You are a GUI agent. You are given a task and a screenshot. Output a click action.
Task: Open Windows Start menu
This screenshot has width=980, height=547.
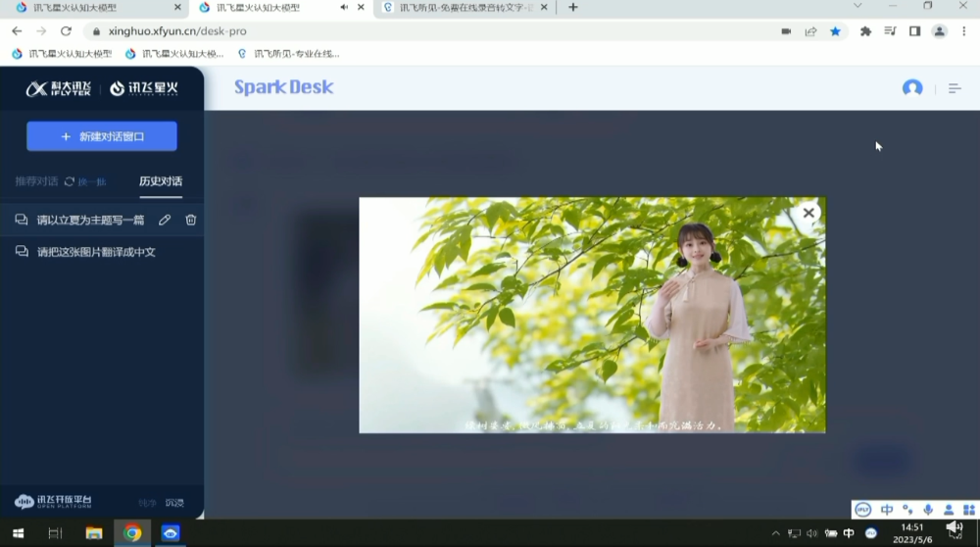(18, 533)
